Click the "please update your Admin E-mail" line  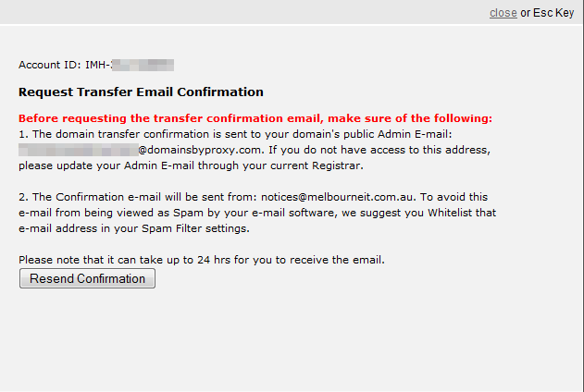185,166
